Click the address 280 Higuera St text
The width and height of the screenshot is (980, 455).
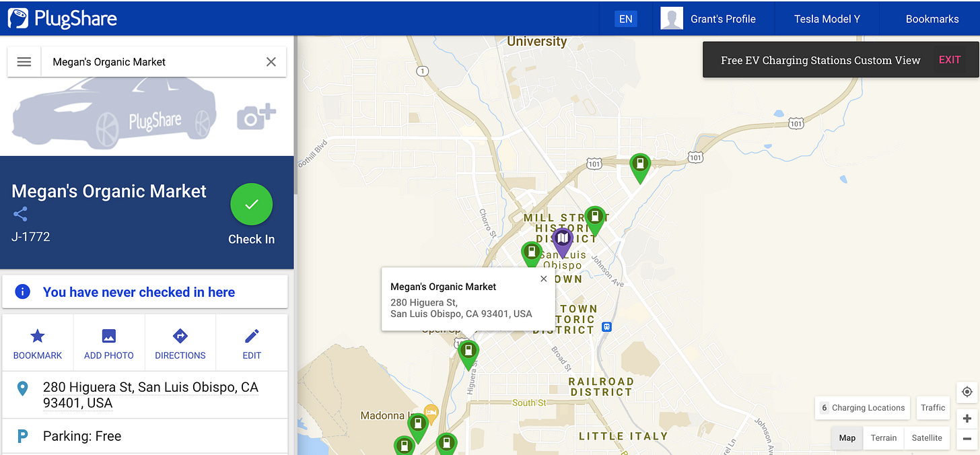pos(151,395)
